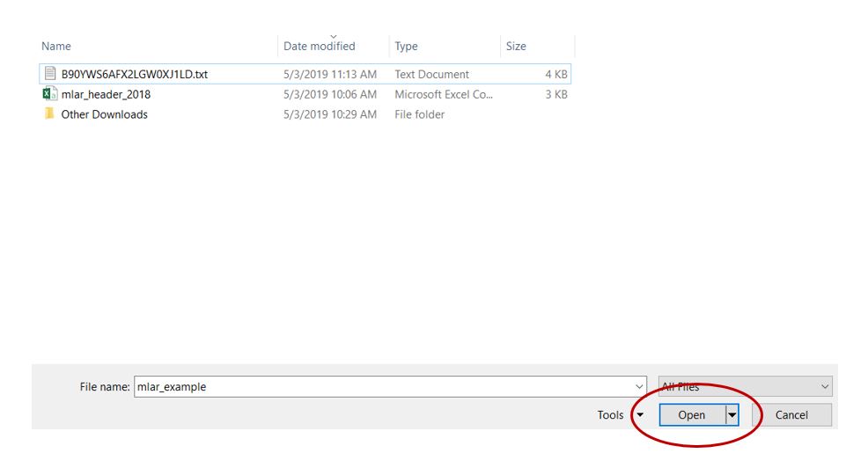Viewport: 868px width, 468px height.
Task: Click the 4 KB size cell
Action: coord(556,74)
